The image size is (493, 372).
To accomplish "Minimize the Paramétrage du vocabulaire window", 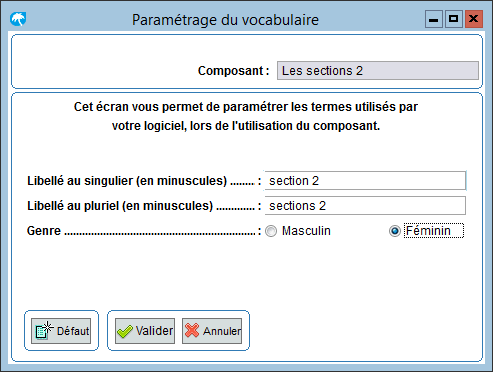I will coord(434,19).
